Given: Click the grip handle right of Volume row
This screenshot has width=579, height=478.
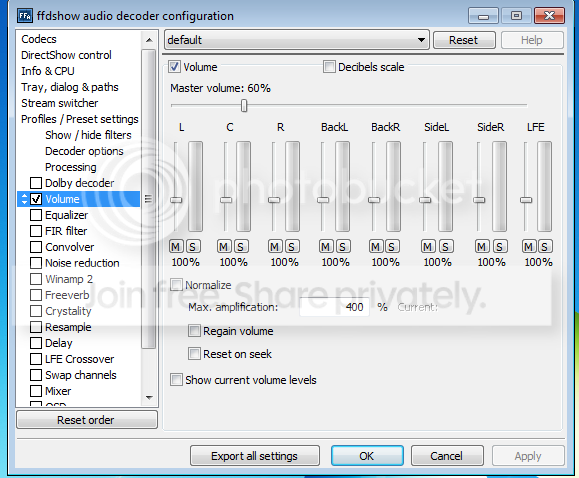Looking at the screenshot, I should 148,199.
